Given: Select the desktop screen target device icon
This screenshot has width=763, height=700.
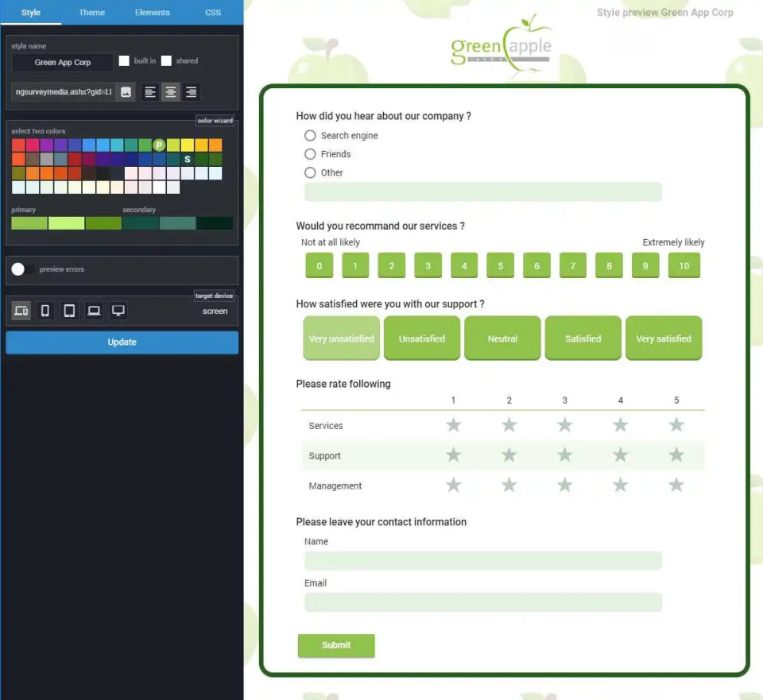Looking at the screenshot, I should [x=118, y=310].
